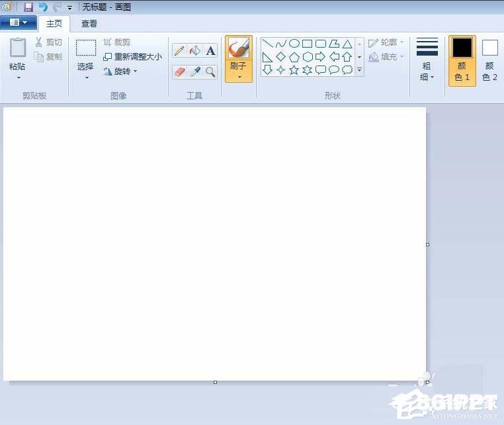Pick the Right arrow shape
504x425 pixels.
click(x=321, y=57)
